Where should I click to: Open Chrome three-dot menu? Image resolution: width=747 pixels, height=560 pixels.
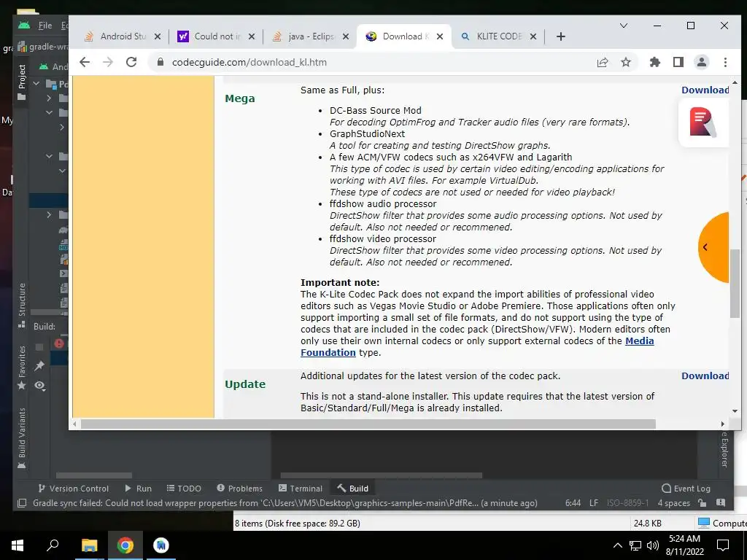725,62
